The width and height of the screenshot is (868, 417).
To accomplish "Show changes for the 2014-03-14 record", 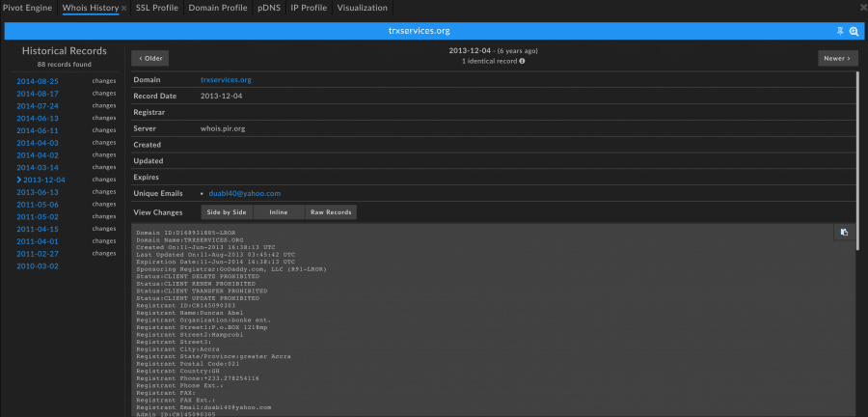I will [104, 167].
